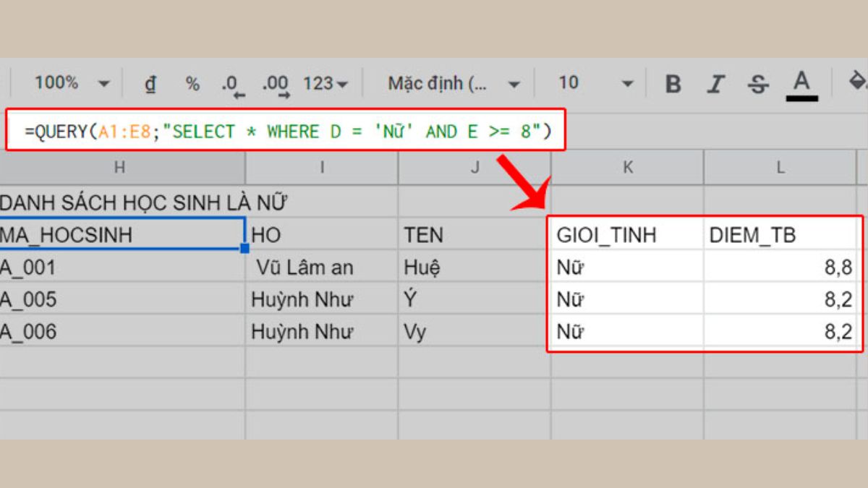The height and width of the screenshot is (488, 868).
Task: Apply percent format with % icon
Action: 192,84
